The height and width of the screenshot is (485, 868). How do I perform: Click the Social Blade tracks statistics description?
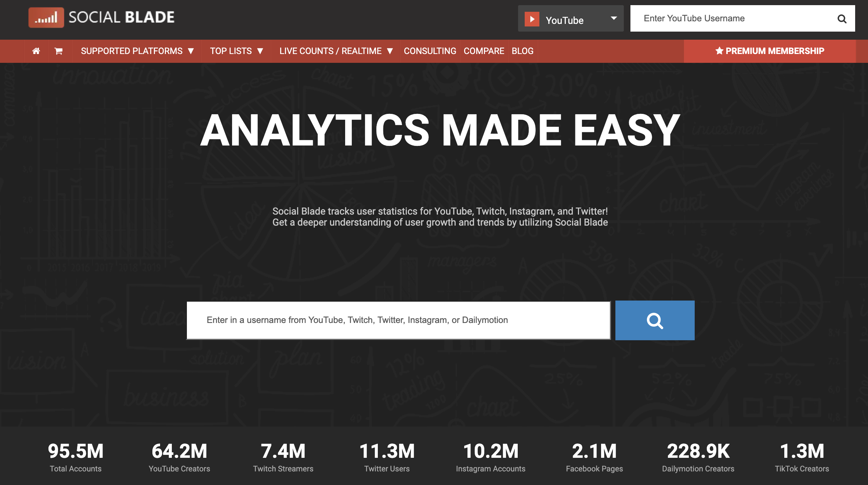click(440, 217)
